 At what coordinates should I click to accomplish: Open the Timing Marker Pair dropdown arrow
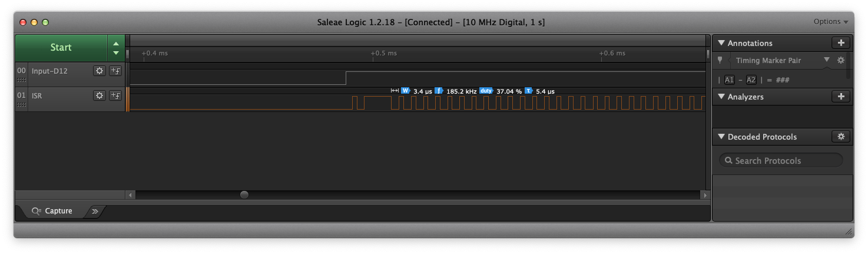(x=827, y=60)
